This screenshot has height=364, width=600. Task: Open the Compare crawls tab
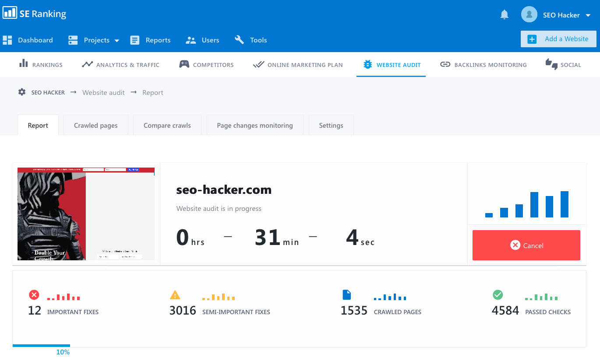[167, 126]
